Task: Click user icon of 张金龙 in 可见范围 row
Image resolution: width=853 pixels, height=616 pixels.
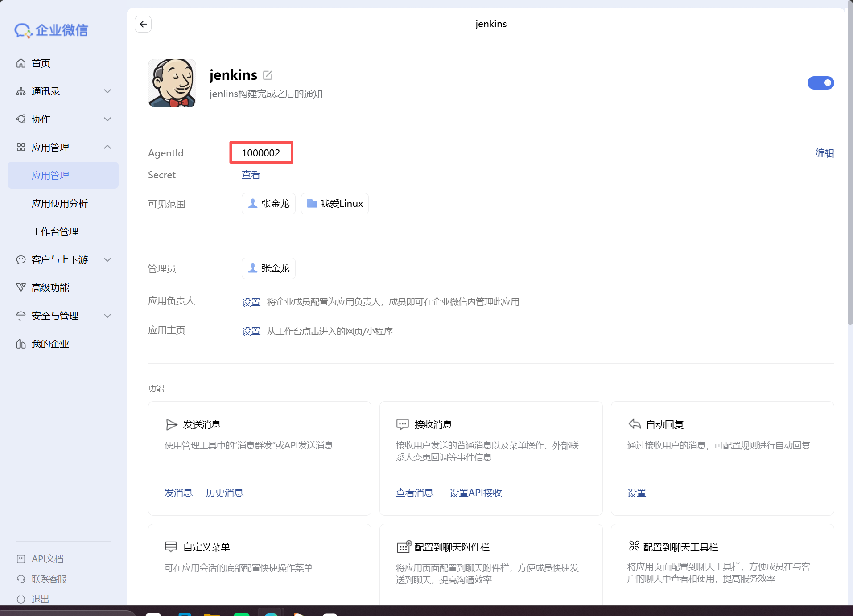Action: [253, 204]
